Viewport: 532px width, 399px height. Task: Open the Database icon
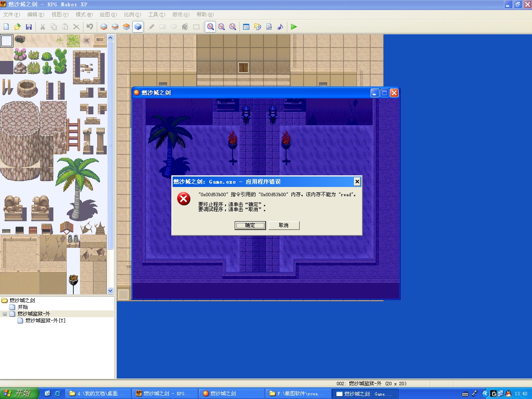(246, 27)
